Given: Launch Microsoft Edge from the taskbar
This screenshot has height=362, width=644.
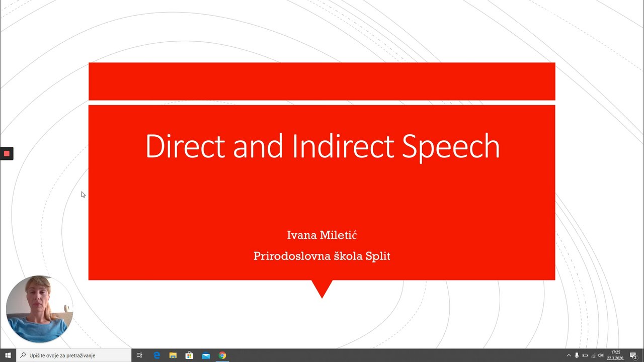Looking at the screenshot, I should point(156,355).
